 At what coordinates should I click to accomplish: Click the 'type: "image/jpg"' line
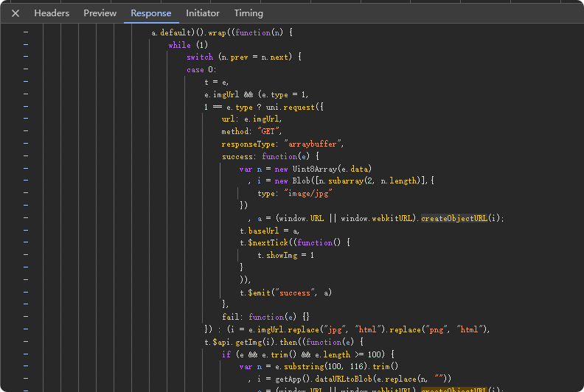pyautogui.click(x=295, y=193)
